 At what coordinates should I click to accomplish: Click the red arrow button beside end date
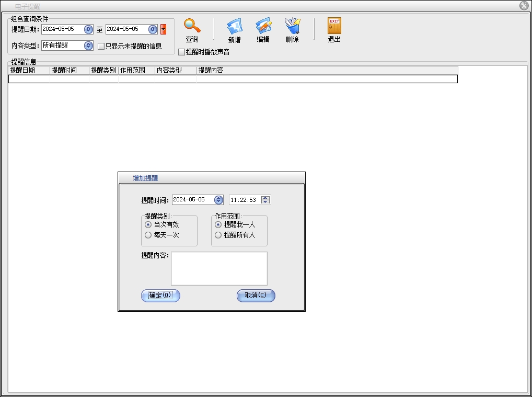[x=163, y=29]
